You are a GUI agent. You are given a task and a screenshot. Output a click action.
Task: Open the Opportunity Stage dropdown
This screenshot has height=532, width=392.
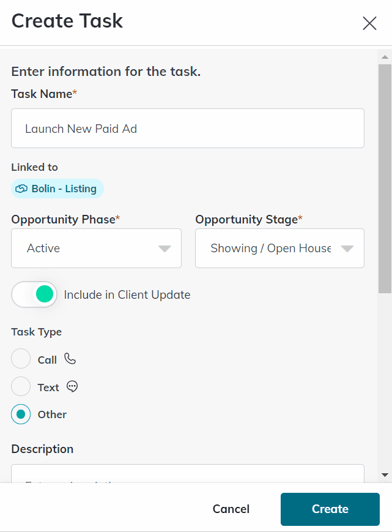click(x=279, y=248)
